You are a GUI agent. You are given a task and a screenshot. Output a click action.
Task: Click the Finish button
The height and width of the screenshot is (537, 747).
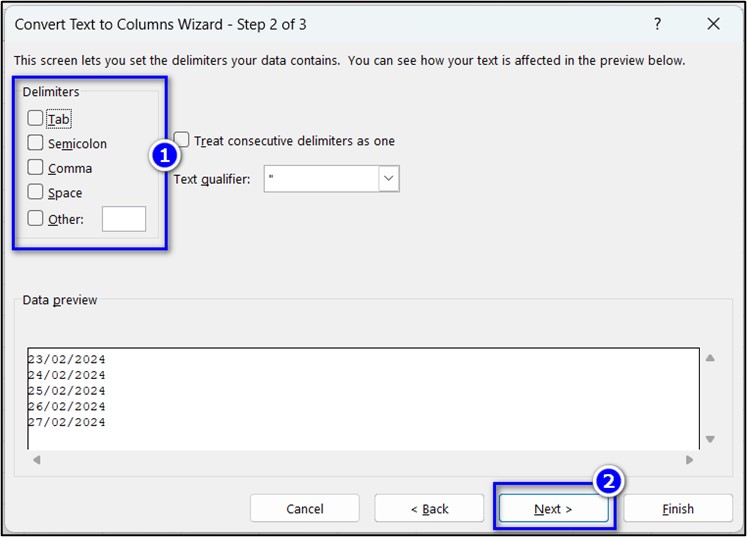click(677, 509)
